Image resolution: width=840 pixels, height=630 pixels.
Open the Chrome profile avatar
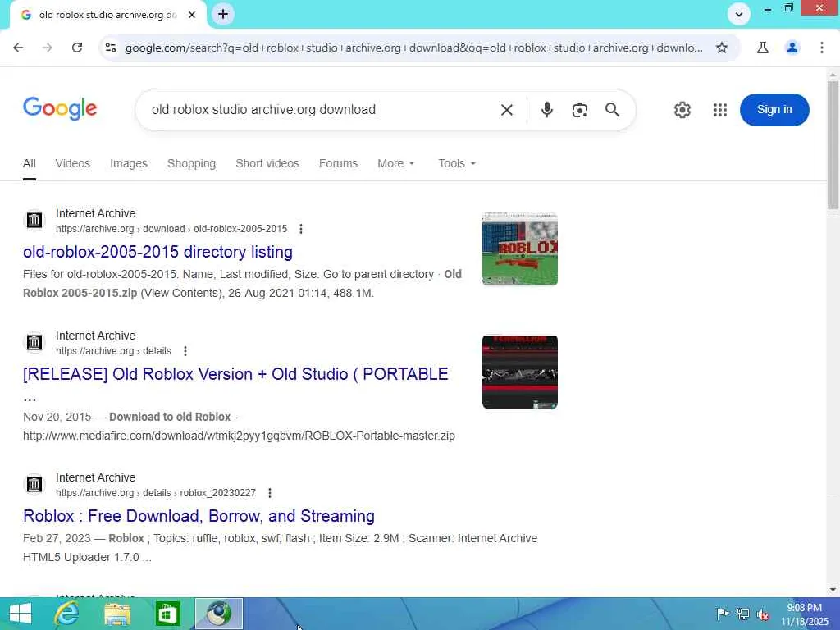click(x=792, y=48)
